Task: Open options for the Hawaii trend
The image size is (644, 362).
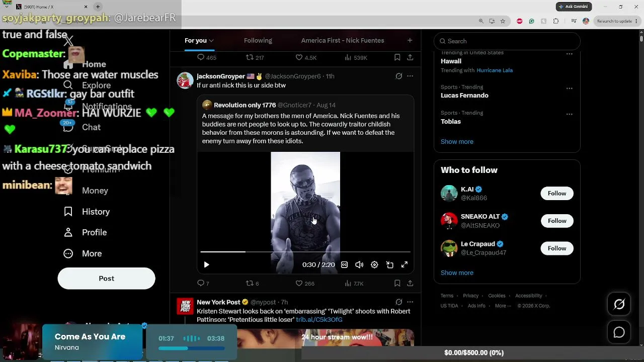Action: [x=569, y=54]
